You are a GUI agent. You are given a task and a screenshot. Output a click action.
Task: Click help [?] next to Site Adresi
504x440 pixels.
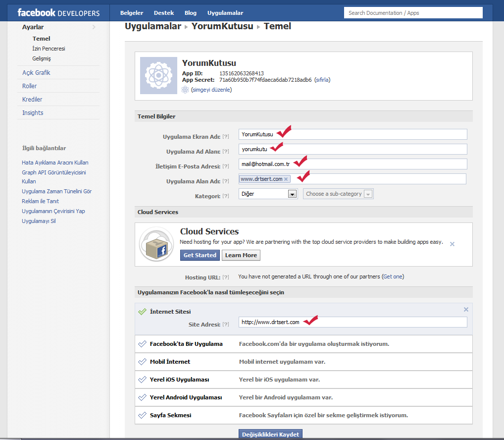[226, 324]
